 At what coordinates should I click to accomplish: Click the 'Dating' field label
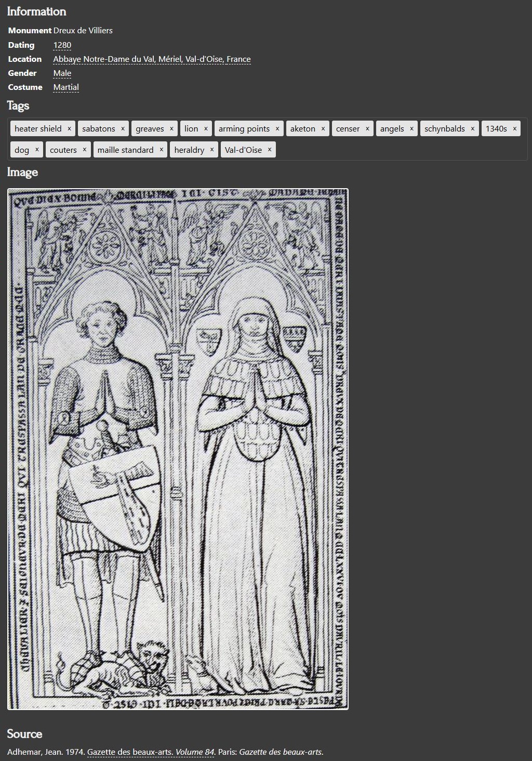click(21, 45)
